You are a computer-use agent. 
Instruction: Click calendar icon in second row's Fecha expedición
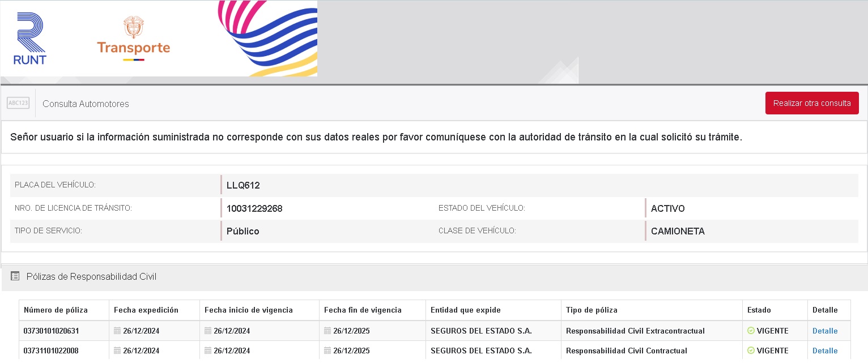coord(117,351)
